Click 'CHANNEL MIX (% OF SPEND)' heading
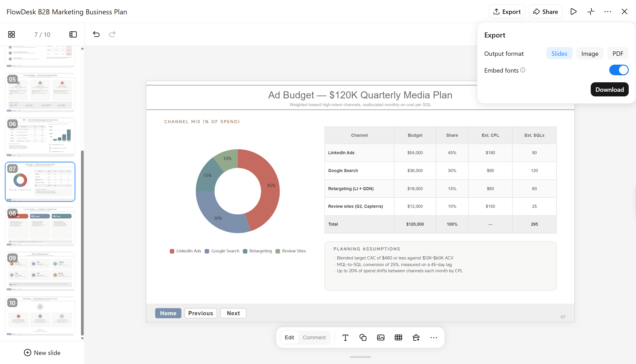 tap(202, 122)
